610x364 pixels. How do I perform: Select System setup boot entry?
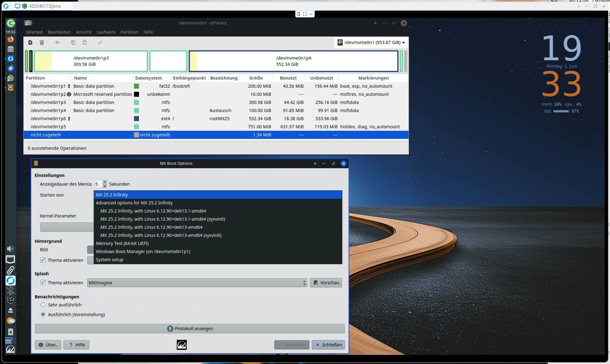[218, 260]
